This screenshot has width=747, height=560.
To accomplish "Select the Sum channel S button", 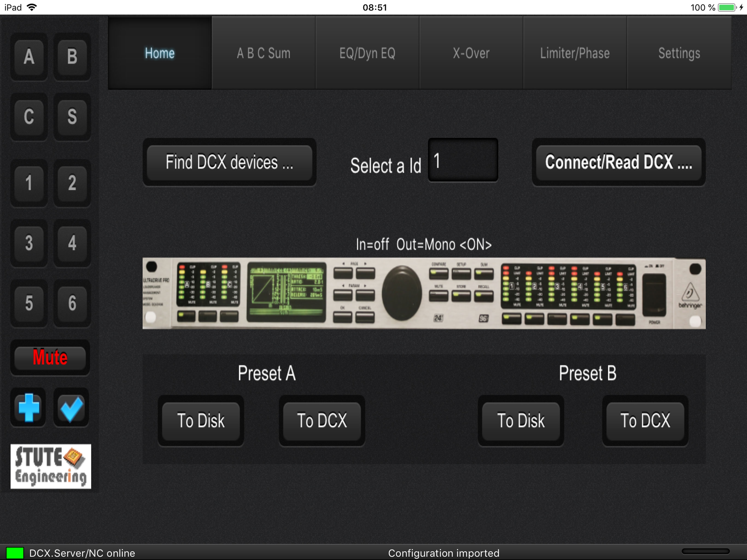I will click(72, 117).
